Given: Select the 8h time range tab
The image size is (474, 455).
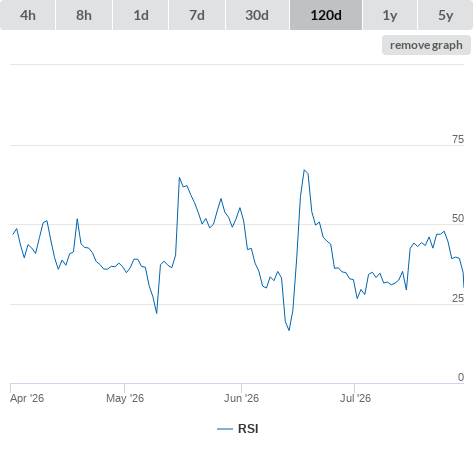Looking at the screenshot, I should [x=84, y=15].
